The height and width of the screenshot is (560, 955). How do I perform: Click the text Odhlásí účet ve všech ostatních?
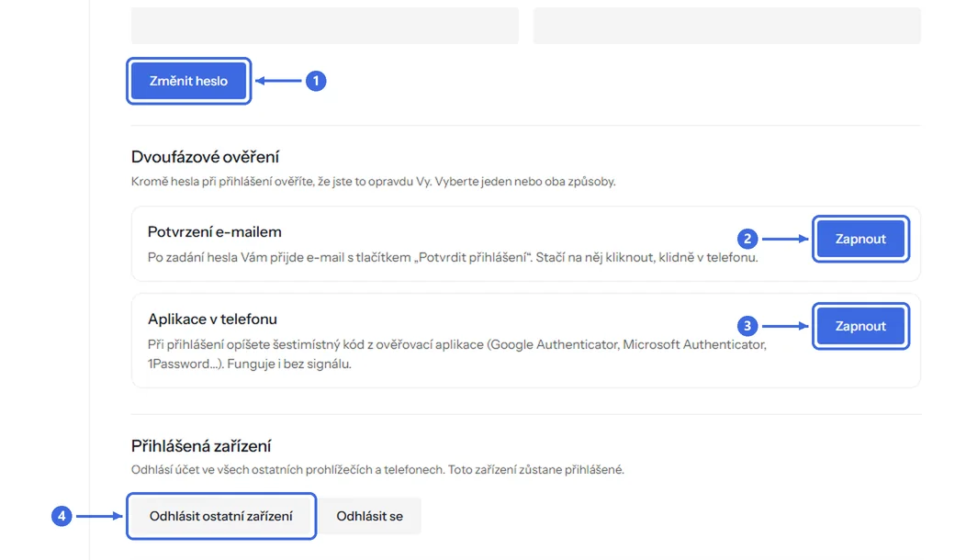[x=377, y=470]
